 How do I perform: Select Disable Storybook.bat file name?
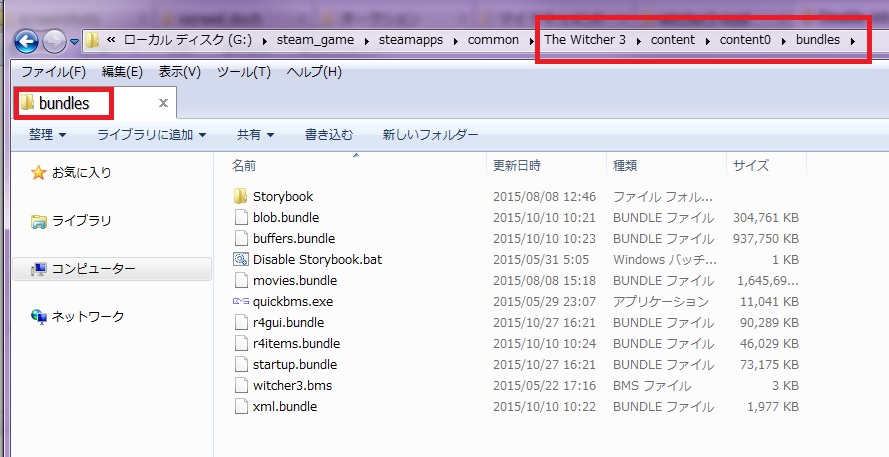(318, 260)
